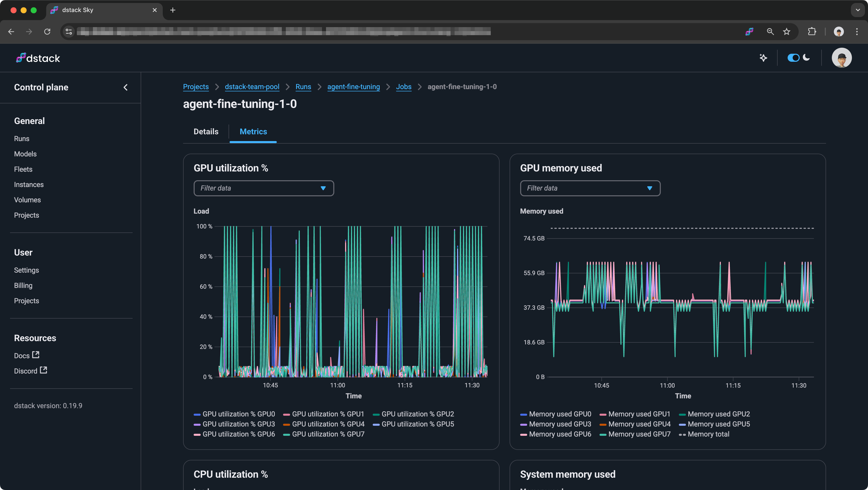Screen dimensions: 868x490
Task: Open Discord external link
Action: (x=30, y=371)
